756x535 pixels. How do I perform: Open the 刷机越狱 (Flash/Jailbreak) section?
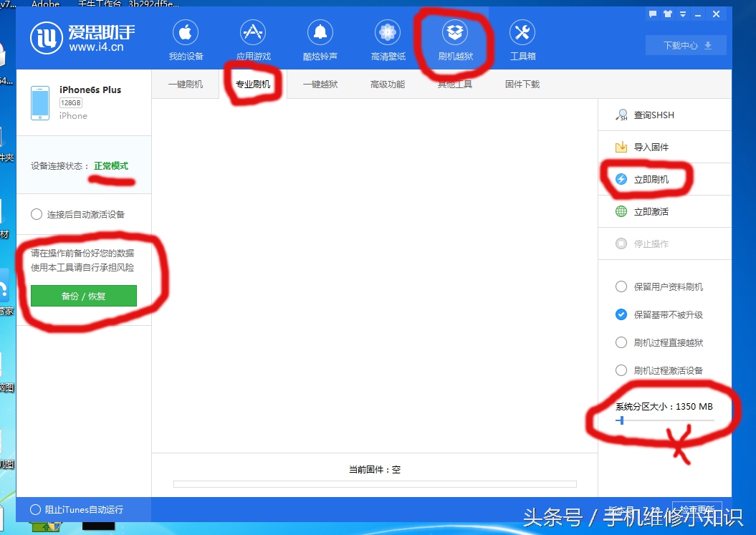(454, 39)
